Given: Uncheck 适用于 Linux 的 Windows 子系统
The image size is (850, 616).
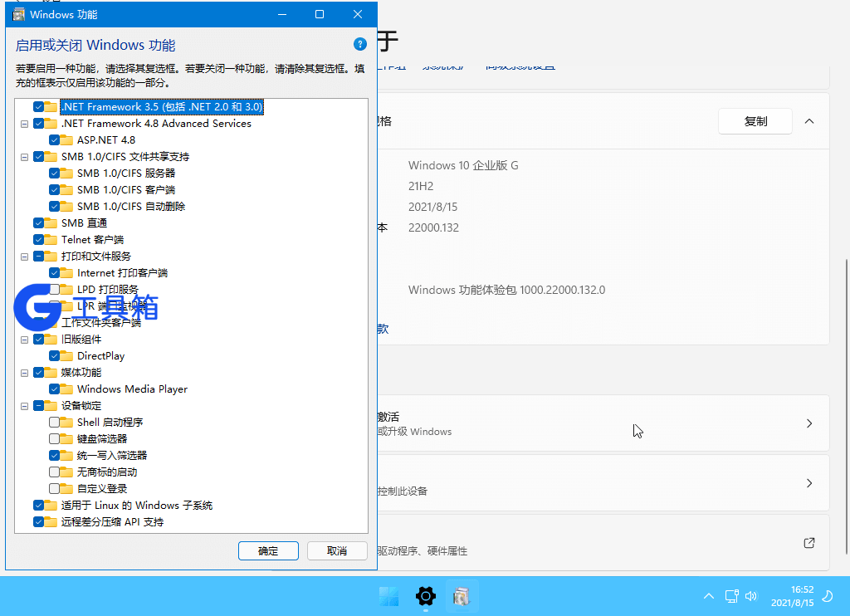Looking at the screenshot, I should pyautogui.click(x=38, y=506).
